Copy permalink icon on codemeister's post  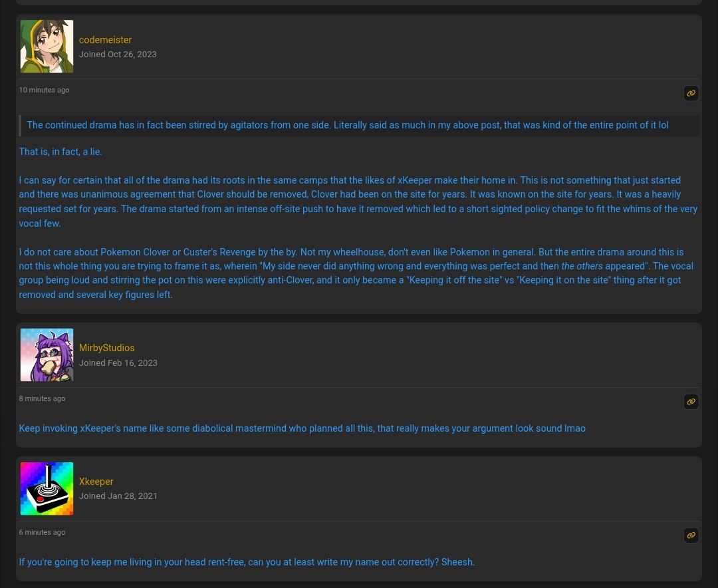point(691,94)
